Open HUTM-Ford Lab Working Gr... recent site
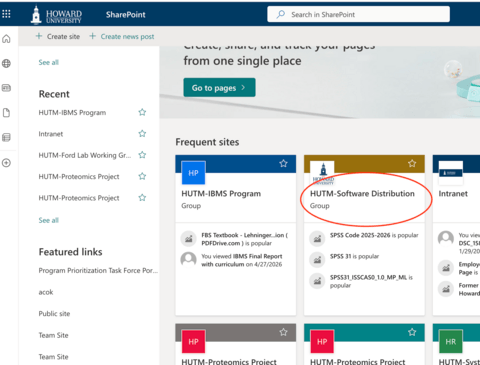The height and width of the screenshot is (365, 480). [x=85, y=155]
